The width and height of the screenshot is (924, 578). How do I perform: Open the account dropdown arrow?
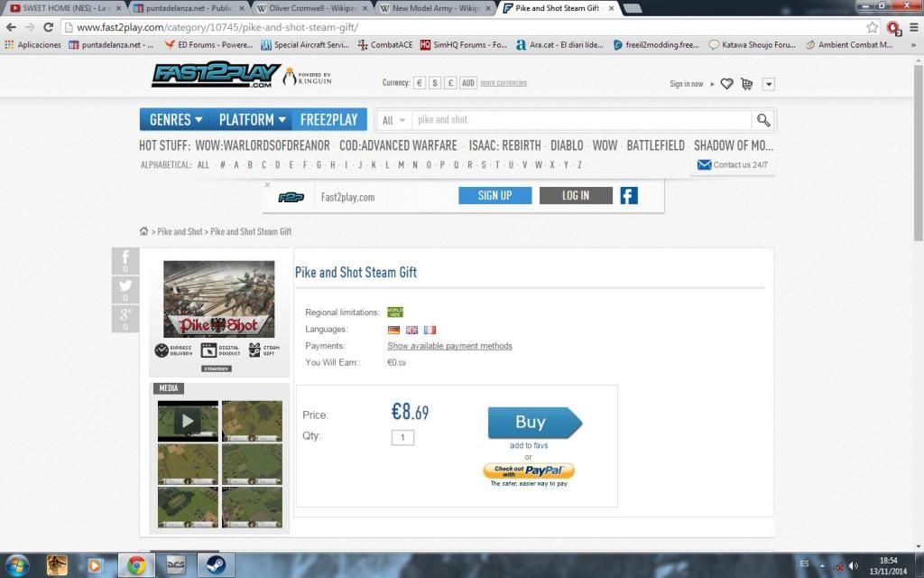769,84
